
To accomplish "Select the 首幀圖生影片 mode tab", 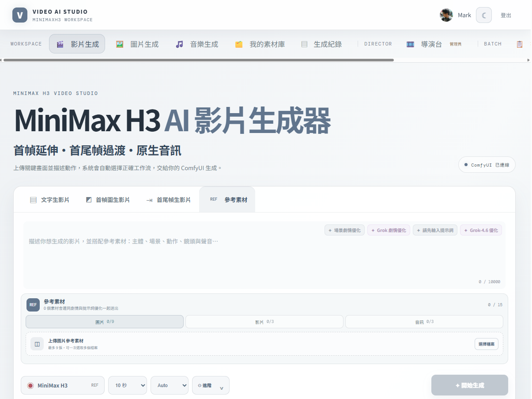I will click(108, 200).
